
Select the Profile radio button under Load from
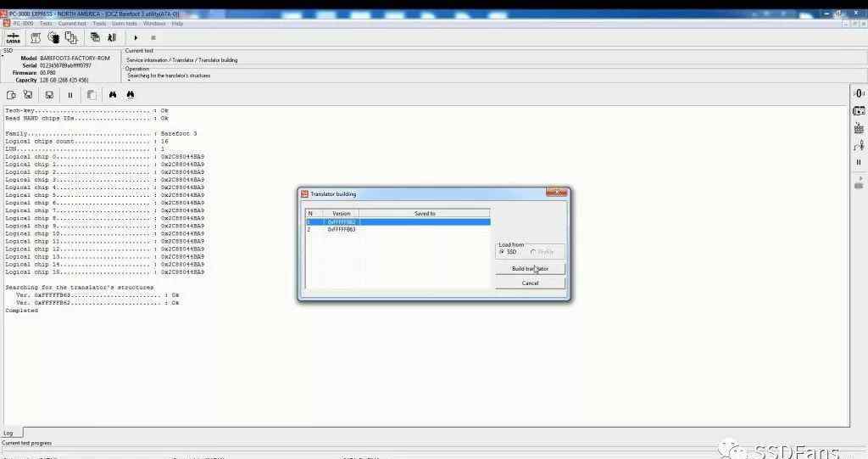coord(542,252)
